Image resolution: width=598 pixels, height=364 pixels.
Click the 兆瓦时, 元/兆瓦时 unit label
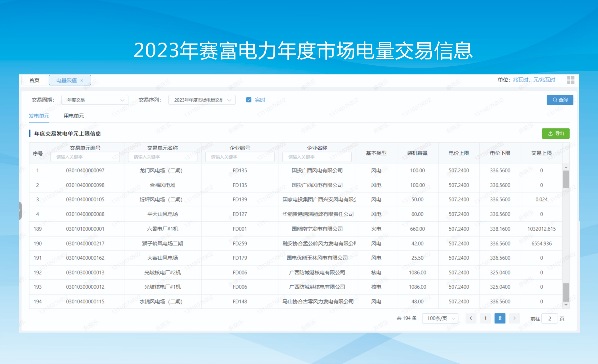coord(534,80)
